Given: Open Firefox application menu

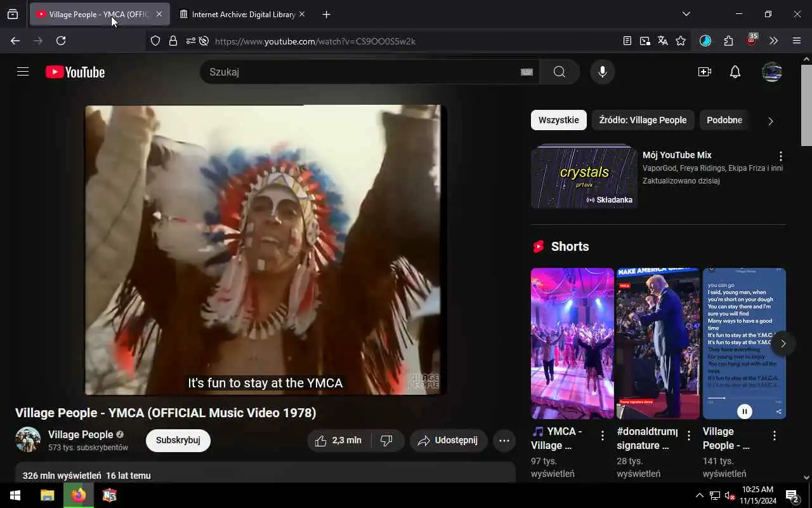Looking at the screenshot, I should [797, 41].
